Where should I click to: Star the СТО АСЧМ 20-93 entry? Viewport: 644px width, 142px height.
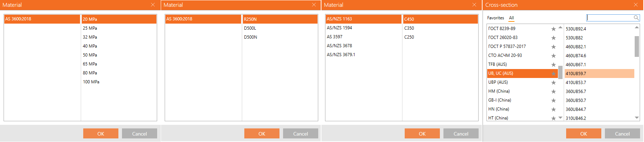(x=553, y=55)
